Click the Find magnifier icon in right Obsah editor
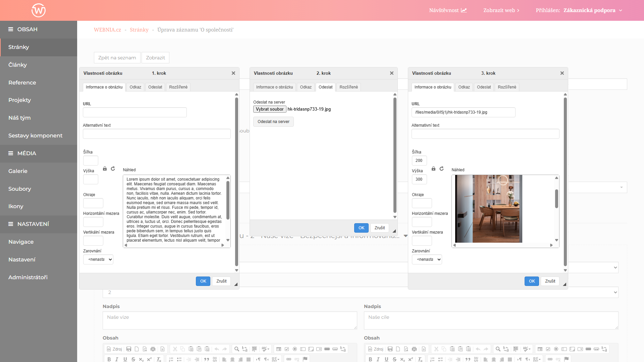The width and height of the screenshot is (644, 362). point(498,349)
